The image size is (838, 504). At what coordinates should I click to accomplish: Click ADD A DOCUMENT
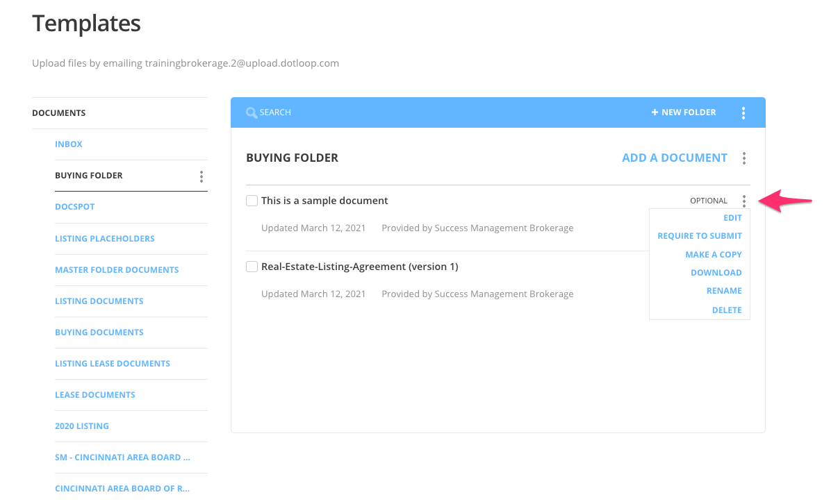point(675,158)
